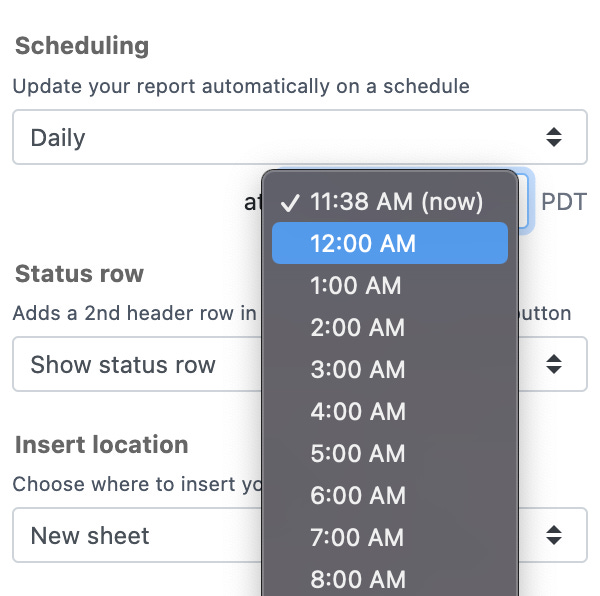600x596 pixels.
Task: Open the New sheet insert location dropdown
Action: point(300,535)
